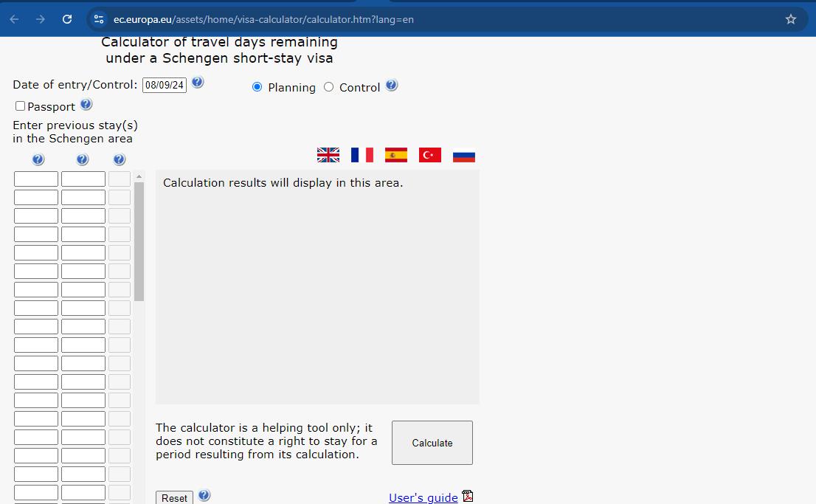The height and width of the screenshot is (504, 816).
Task: Bookmark this page using the star icon
Action: 792,19
